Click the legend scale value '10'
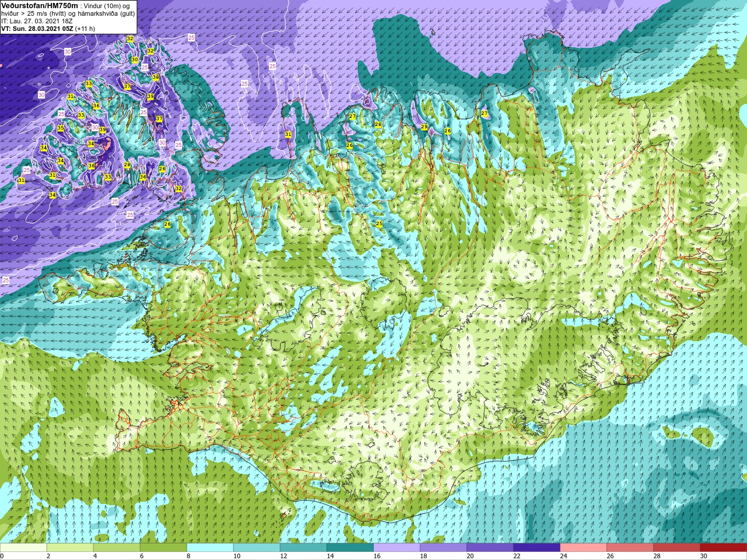The width and height of the screenshot is (747, 560). point(237,556)
